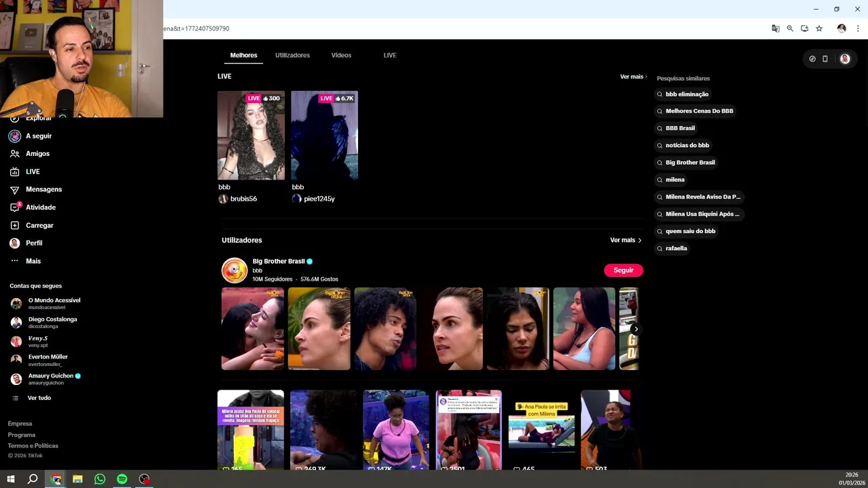
Task: Click the Chrome taskbar icon
Action: click(x=56, y=479)
